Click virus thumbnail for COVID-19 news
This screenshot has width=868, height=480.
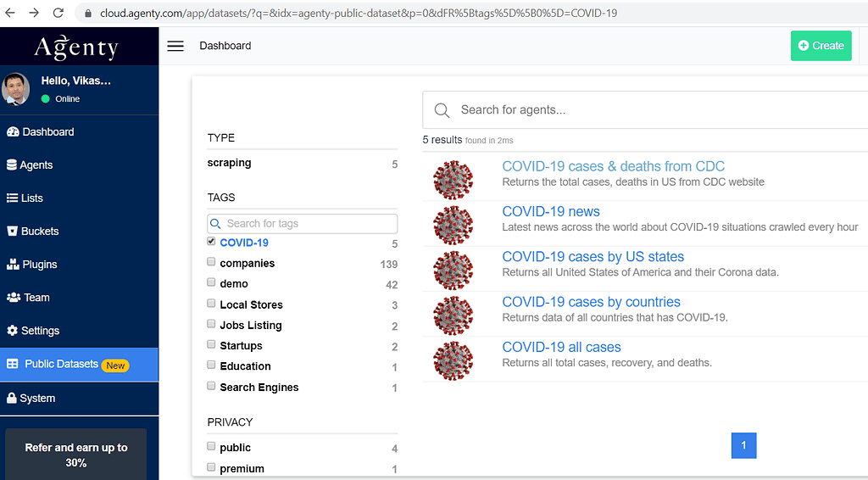453,226
